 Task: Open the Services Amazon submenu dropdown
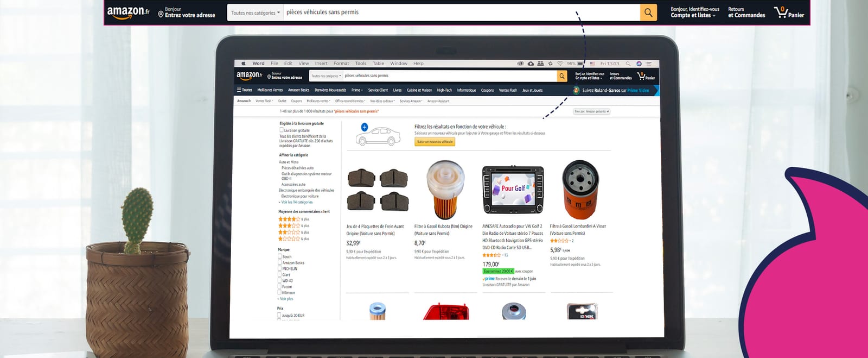(411, 101)
